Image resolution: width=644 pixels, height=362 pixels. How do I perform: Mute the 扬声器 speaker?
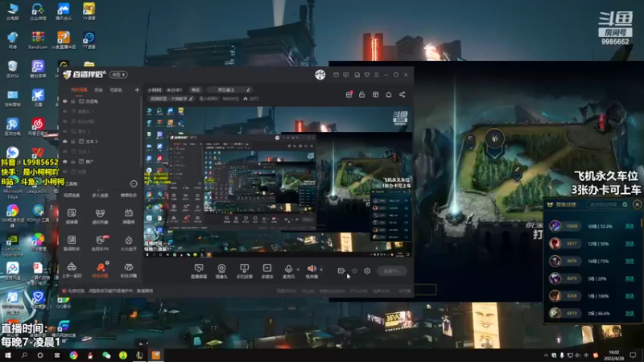pos(312,271)
